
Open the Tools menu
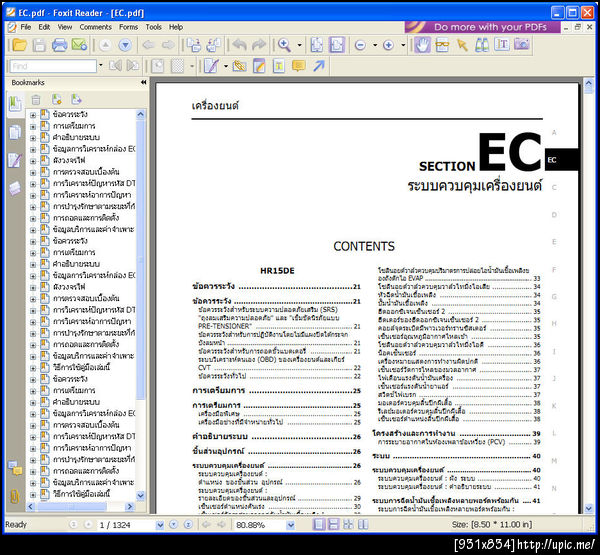[153, 27]
